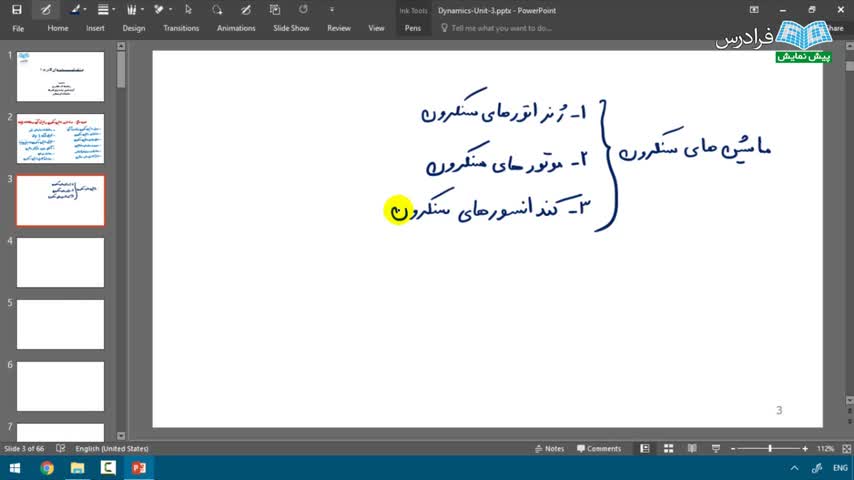The width and height of the screenshot is (854, 480).
Task: Click the 112% zoom level
Action: click(825, 448)
